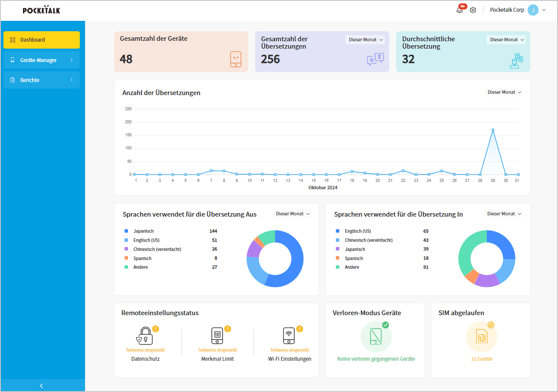
Task: Click the orange badge on SIM icon
Action: [x=491, y=325]
